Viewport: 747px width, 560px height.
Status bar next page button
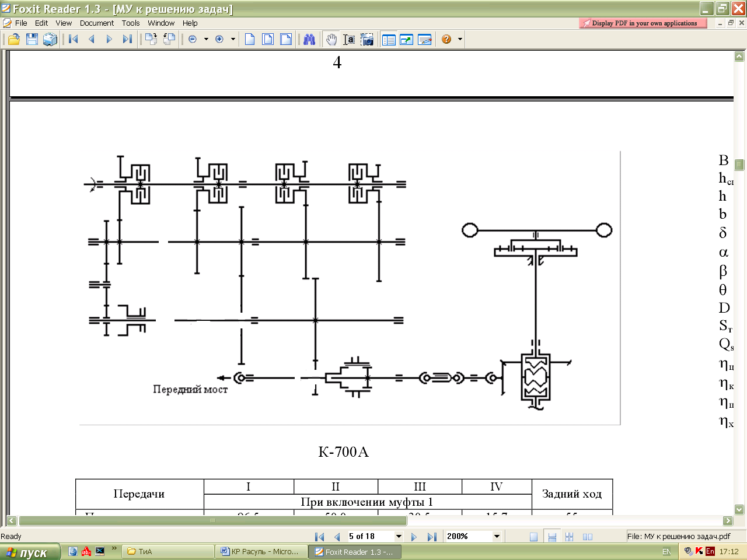(x=414, y=537)
